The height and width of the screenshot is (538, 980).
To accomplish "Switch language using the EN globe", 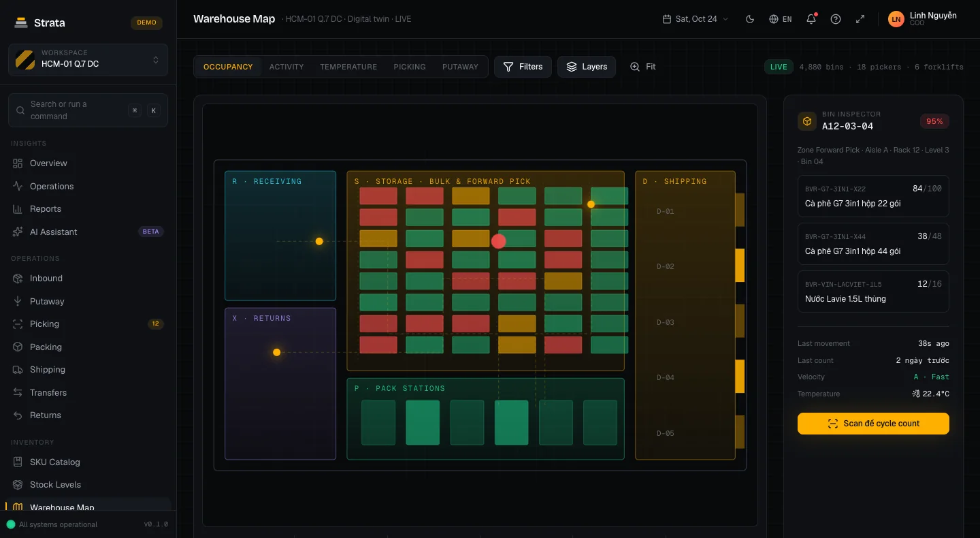I will (x=781, y=19).
